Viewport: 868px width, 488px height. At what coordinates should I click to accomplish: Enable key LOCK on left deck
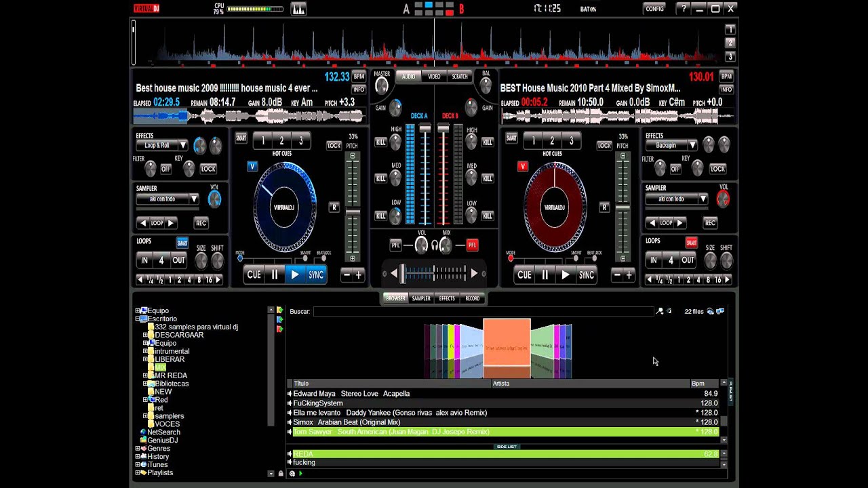(208, 169)
